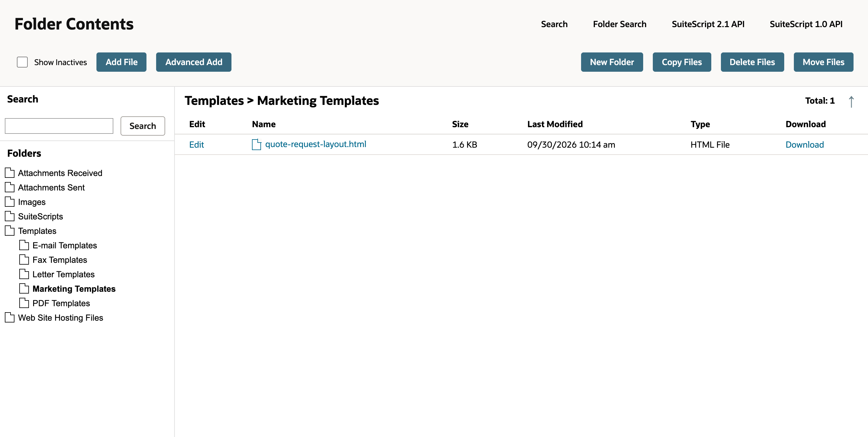Open the quote-request-layout.html file link

coord(315,144)
